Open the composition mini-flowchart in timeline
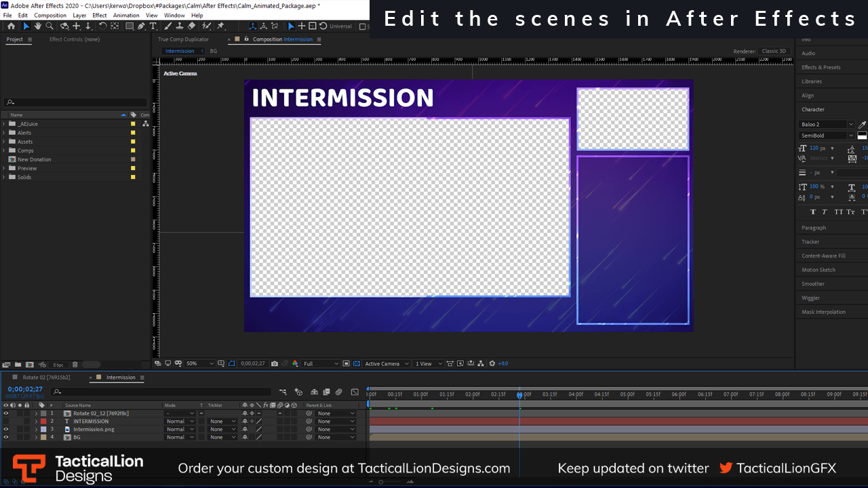 tap(283, 392)
